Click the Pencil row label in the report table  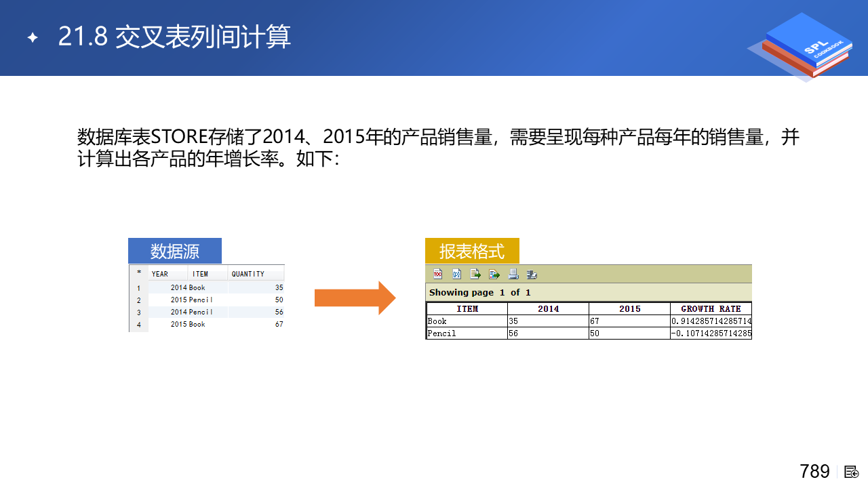(x=467, y=333)
